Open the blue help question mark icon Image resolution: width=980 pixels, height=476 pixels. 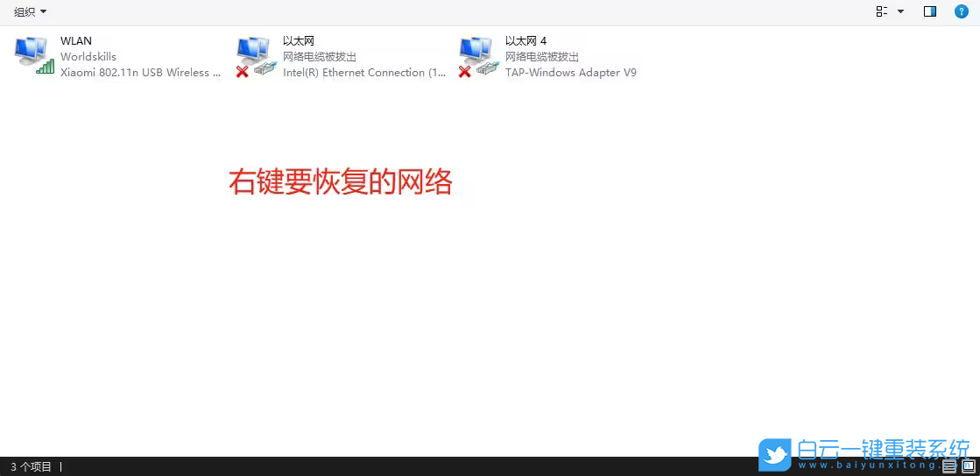coord(962,11)
